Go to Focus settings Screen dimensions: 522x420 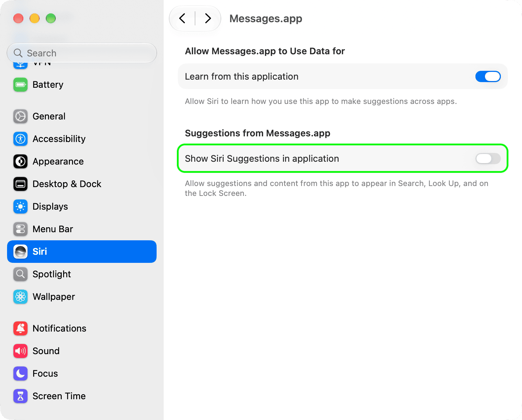pyautogui.click(x=82, y=373)
